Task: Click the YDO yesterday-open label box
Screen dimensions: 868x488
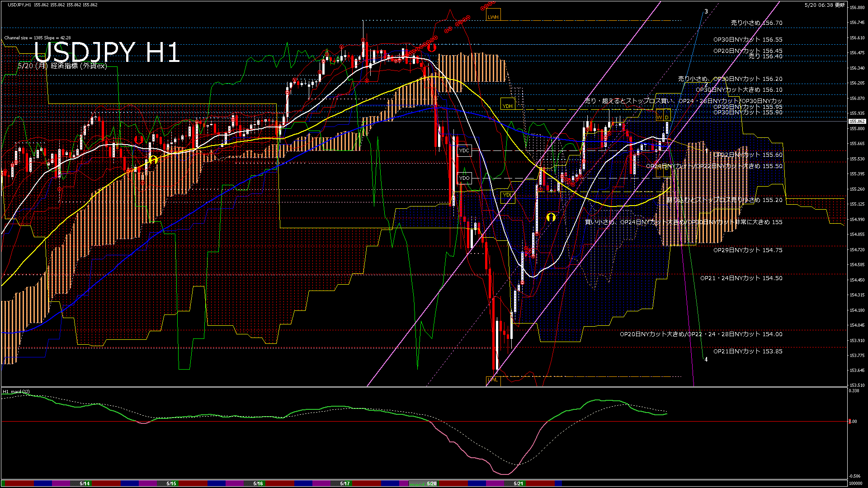Action: pyautogui.click(x=464, y=178)
